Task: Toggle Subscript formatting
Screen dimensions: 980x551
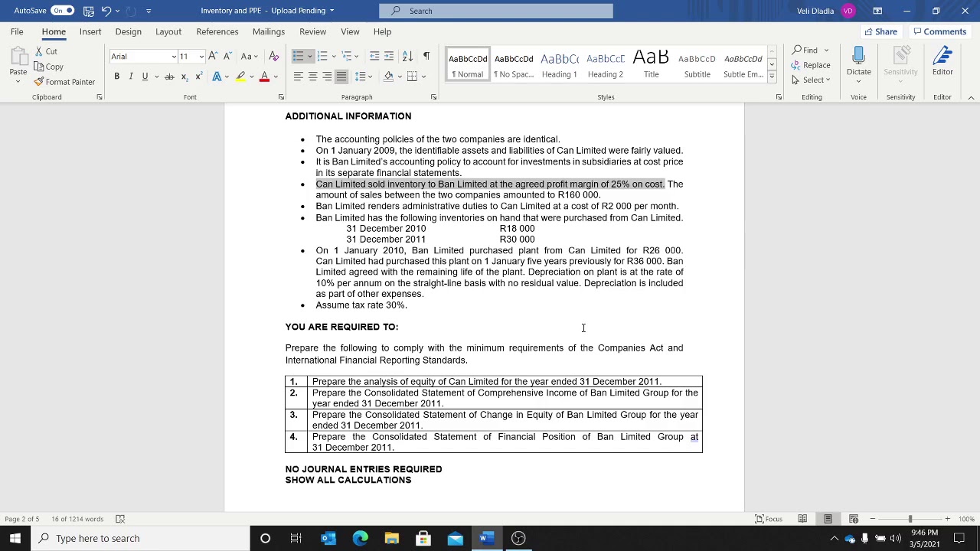Action: (184, 77)
